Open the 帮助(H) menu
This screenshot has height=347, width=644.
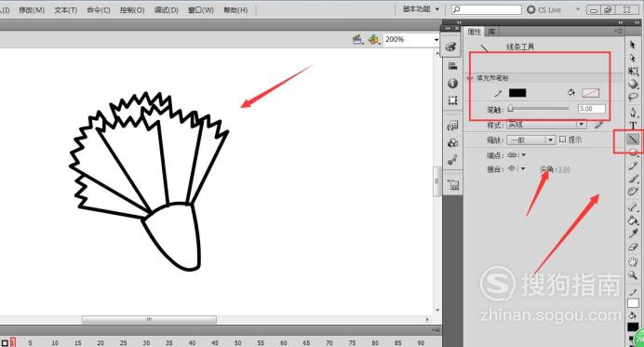click(235, 10)
